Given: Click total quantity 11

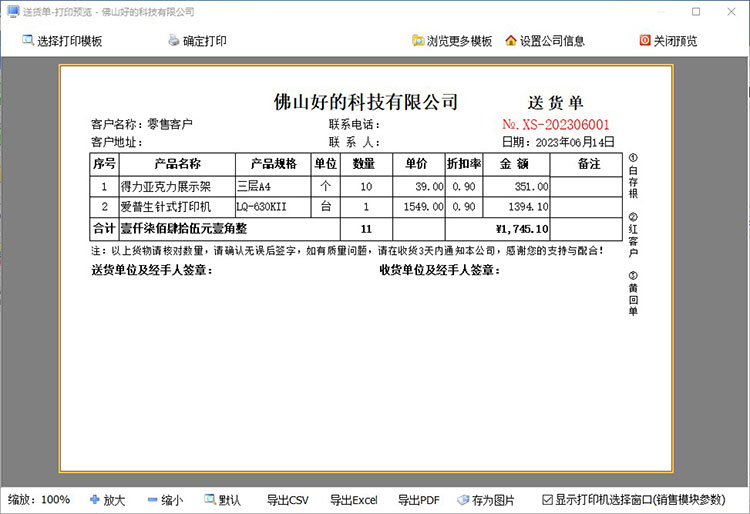Looking at the screenshot, I should click(x=366, y=229).
